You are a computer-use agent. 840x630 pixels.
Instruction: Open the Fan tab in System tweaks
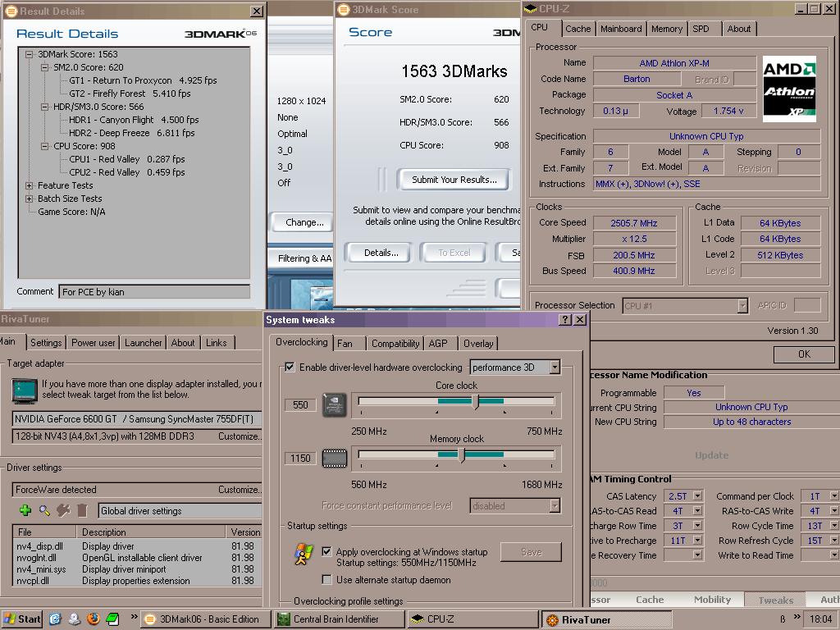click(x=345, y=344)
